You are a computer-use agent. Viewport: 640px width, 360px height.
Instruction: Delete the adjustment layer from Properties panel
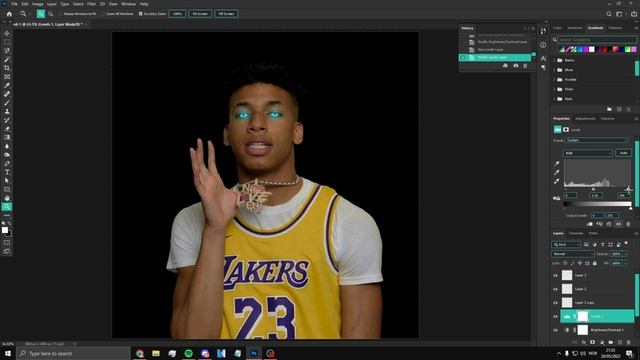coord(628,224)
